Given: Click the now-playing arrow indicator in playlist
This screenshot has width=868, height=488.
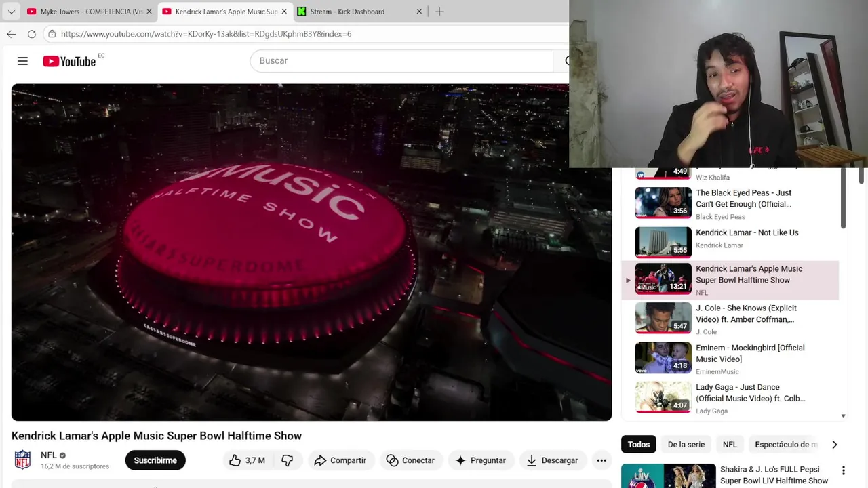Looking at the screenshot, I should tap(628, 280).
